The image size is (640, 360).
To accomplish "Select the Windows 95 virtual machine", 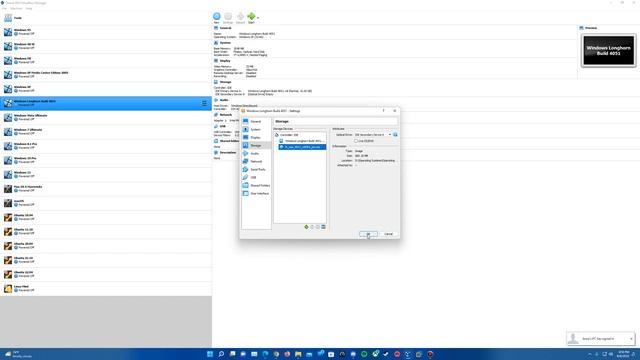I will pos(106,32).
